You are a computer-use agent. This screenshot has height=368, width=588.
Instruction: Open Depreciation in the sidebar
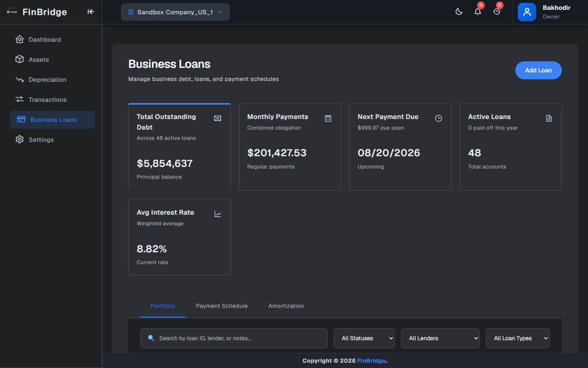(x=52, y=80)
